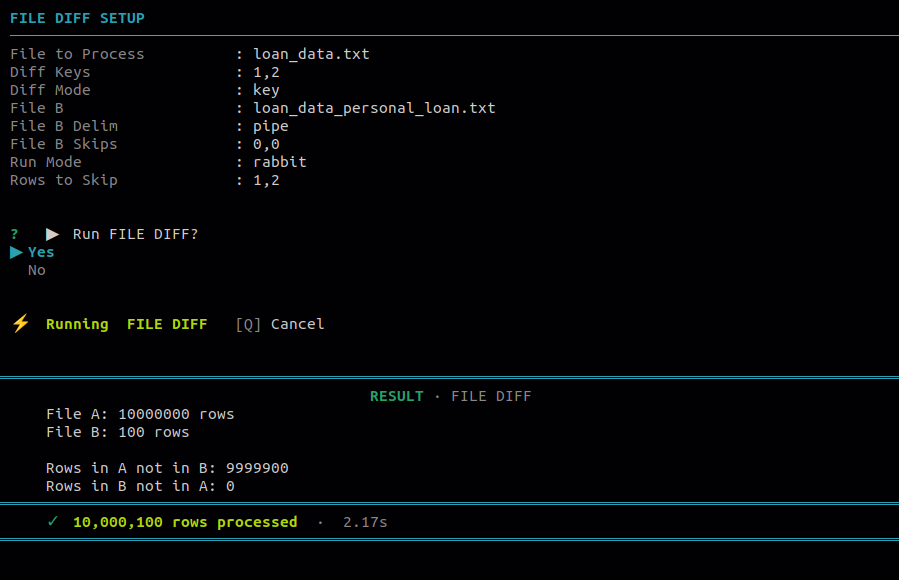This screenshot has width=899, height=580.
Task: Click the Run Mode value rabbit
Action: click(280, 162)
